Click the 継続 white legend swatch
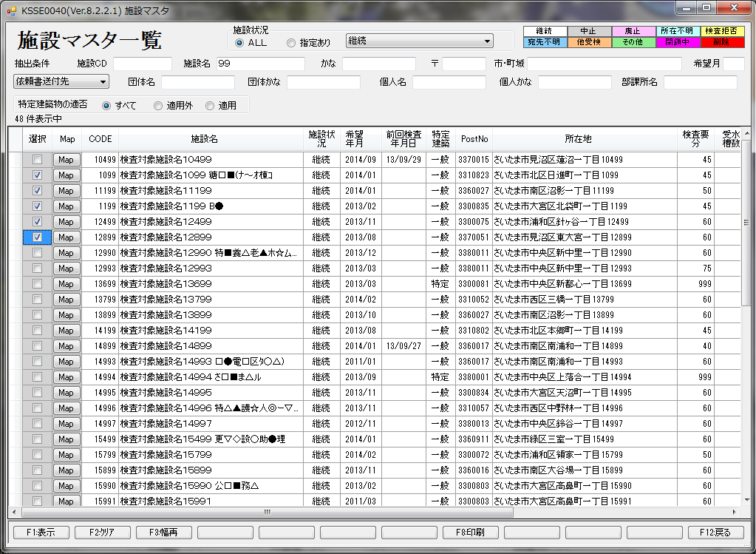756x554 pixels. click(545, 31)
